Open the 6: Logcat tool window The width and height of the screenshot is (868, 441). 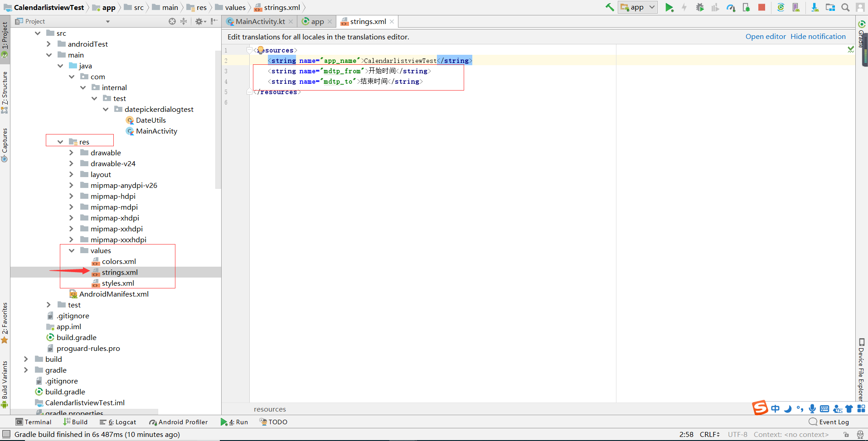coord(118,422)
